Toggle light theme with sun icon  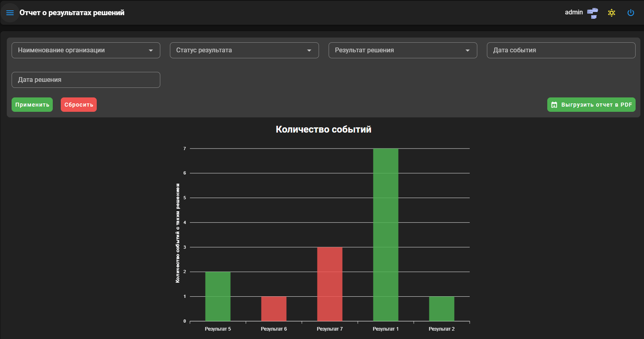coord(612,13)
